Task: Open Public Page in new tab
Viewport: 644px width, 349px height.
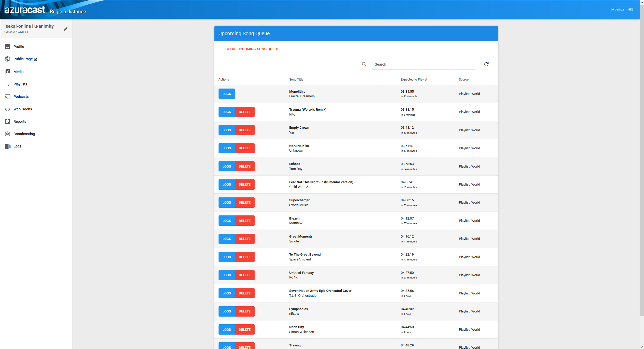Action: pyautogui.click(x=22, y=59)
